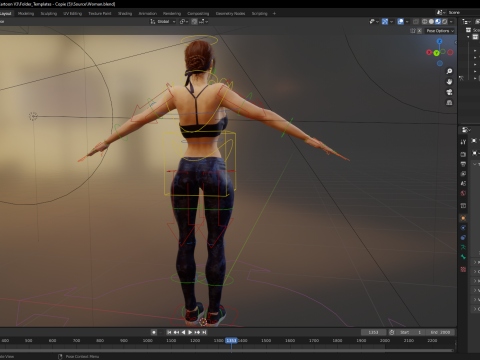
Task: Open the Scene properties tab icon
Action: pyautogui.click(x=463, y=183)
